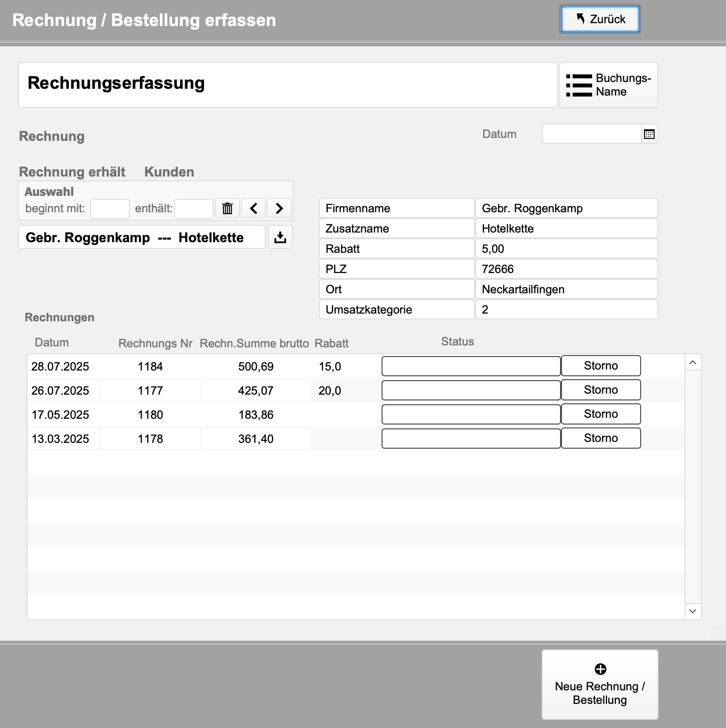
Task: Go to next customer with right chevron
Action: (x=279, y=208)
